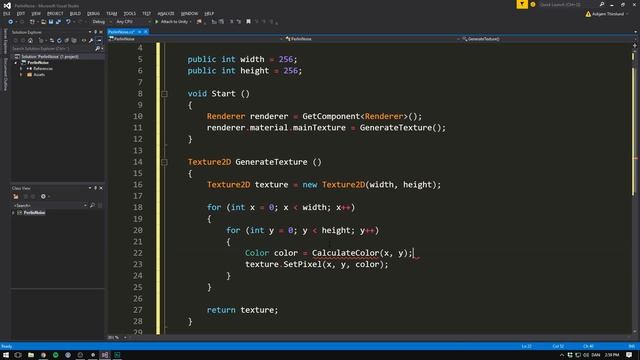
Task: Open the DEBUG menu
Action: [x=93, y=13]
